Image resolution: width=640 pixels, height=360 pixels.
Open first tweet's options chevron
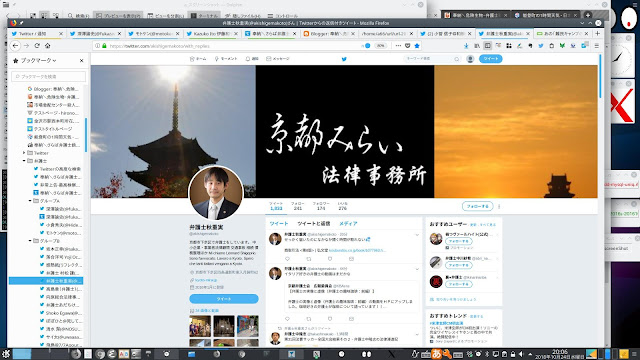click(x=417, y=235)
